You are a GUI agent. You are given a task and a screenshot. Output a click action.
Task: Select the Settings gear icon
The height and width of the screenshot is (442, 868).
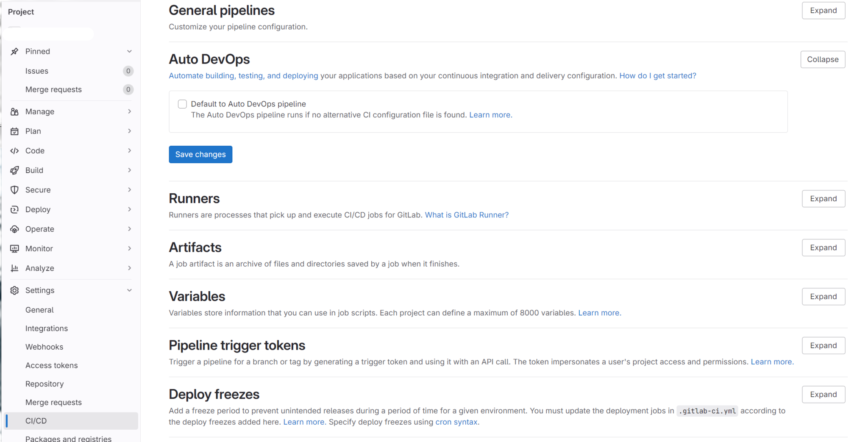tap(15, 290)
